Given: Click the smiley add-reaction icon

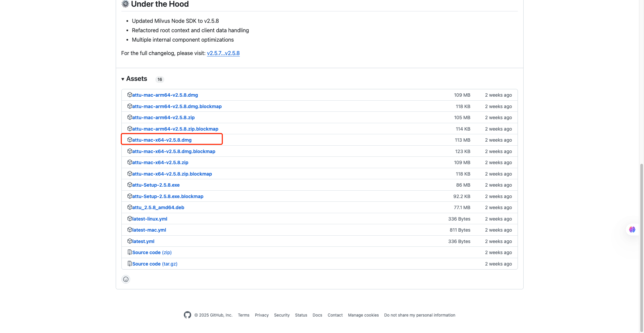Looking at the screenshot, I should pos(126,279).
